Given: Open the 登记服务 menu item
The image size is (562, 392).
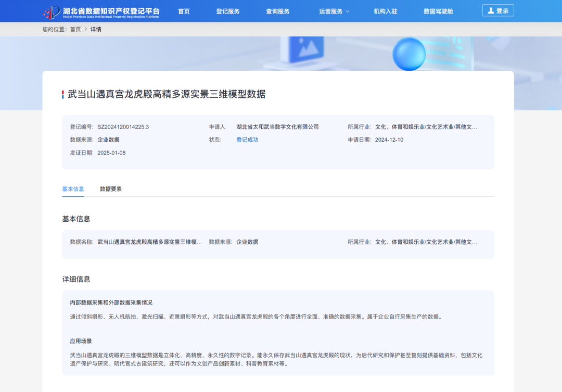Looking at the screenshot, I should 228,10.
